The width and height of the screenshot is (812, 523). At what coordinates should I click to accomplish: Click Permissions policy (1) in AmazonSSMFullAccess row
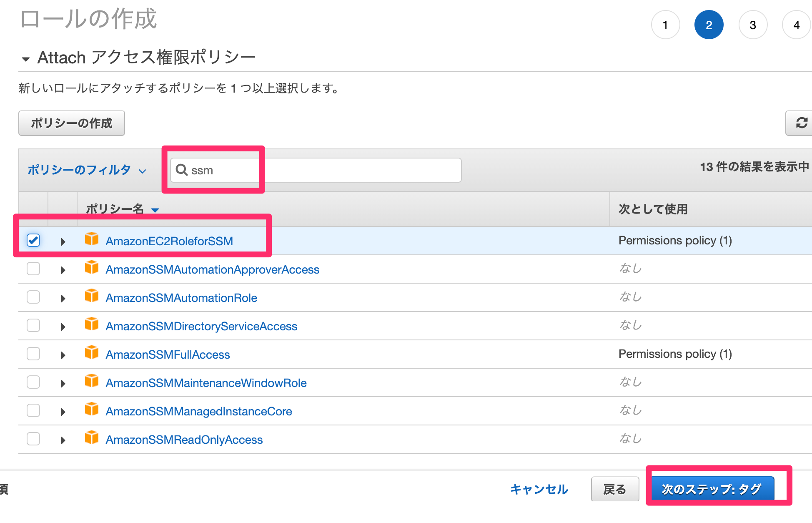click(675, 354)
